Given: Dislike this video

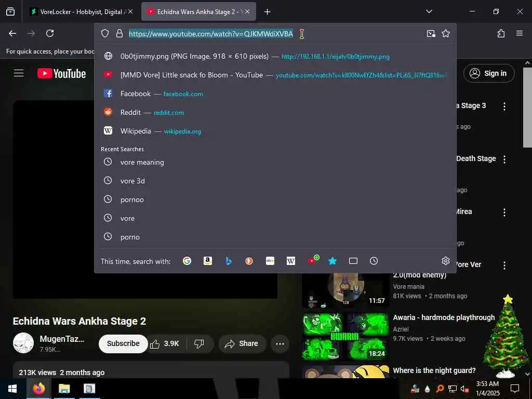Looking at the screenshot, I should click(x=199, y=344).
